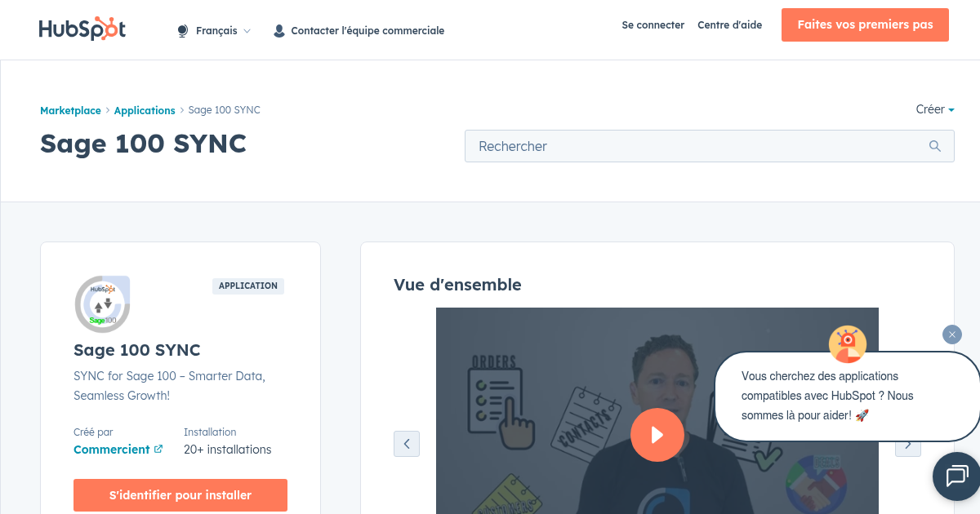Viewport: 980px width, 514px height.
Task: Dismiss the chat popup with the × icon
Action: point(951,335)
